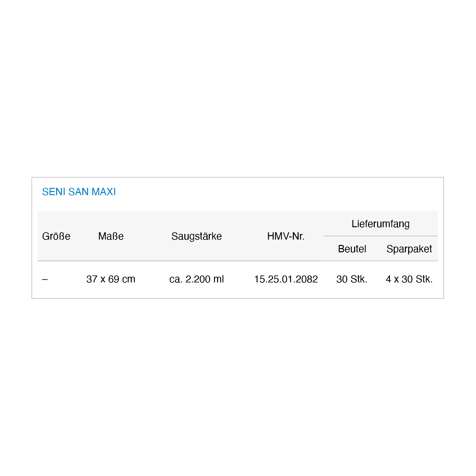476x476 pixels.
Task: Click the 4 x 30 Stk. cell
Action: [409, 279]
